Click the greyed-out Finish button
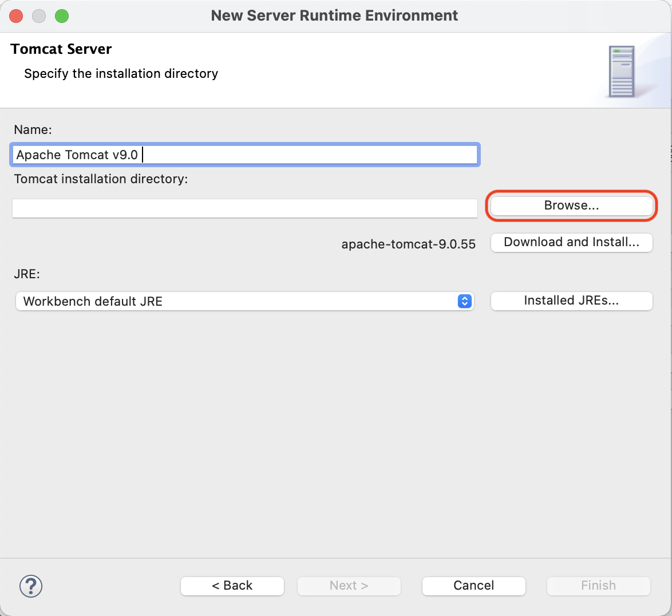The width and height of the screenshot is (672, 616). pyautogui.click(x=598, y=586)
